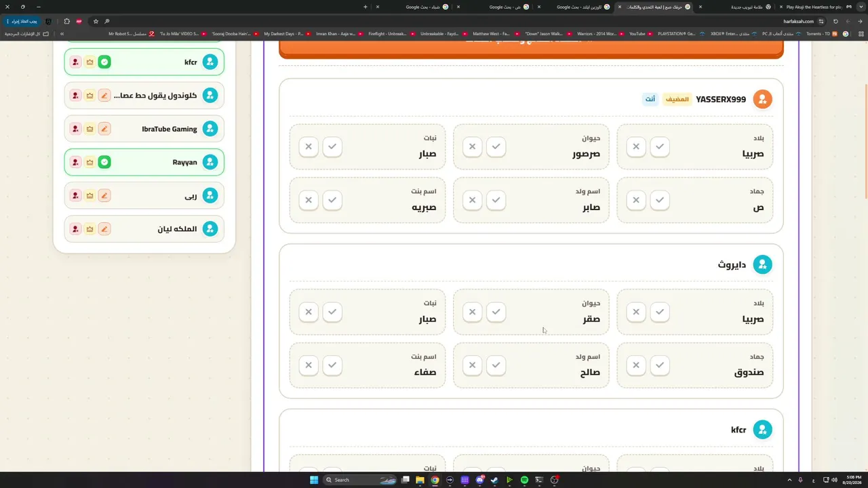Open the Torrents bookmark
Screen dimensions: 868x488
[x=821, y=33]
